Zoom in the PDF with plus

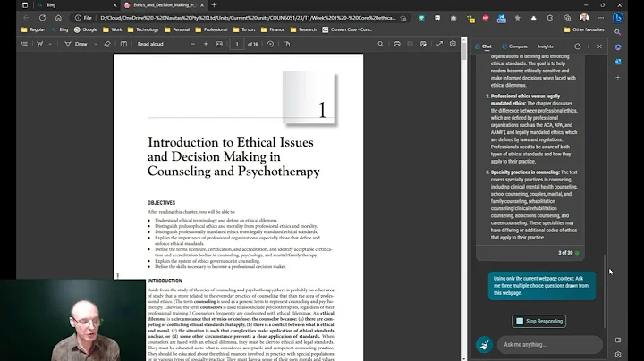tap(206, 44)
